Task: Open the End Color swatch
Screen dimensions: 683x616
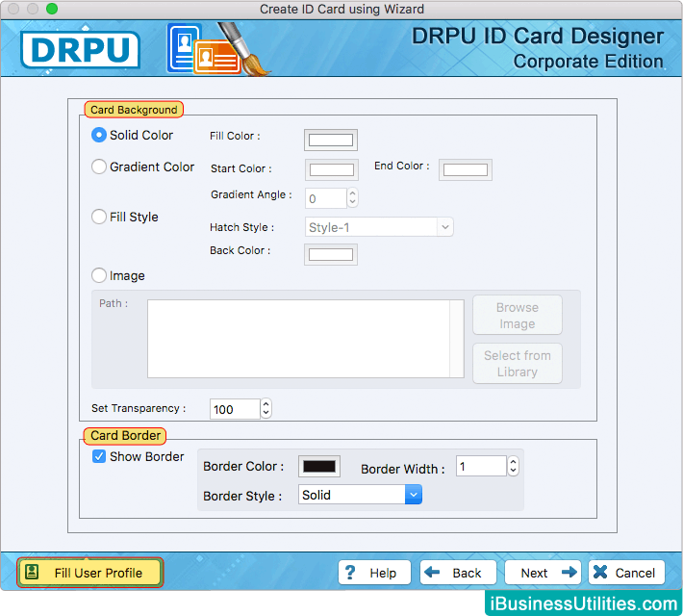Action: (466, 169)
